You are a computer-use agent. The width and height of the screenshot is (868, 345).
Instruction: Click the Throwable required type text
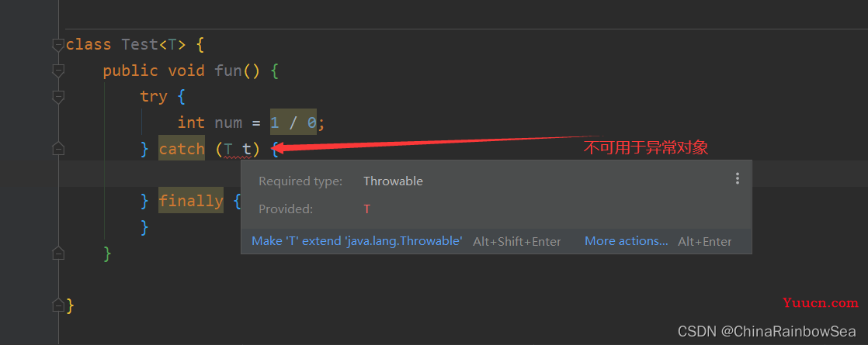point(393,181)
